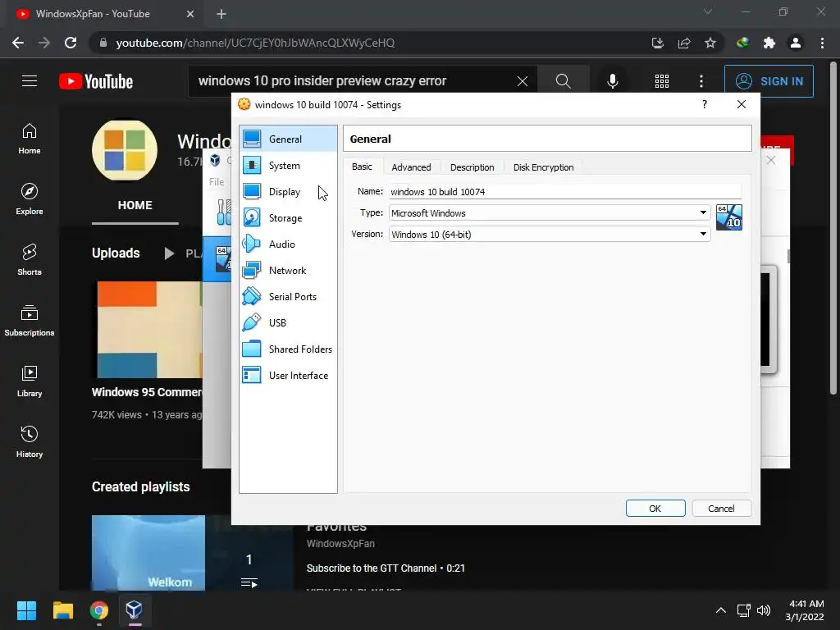Click the WindowsXpFan channel avatar
The image size is (840, 630).
(125, 150)
